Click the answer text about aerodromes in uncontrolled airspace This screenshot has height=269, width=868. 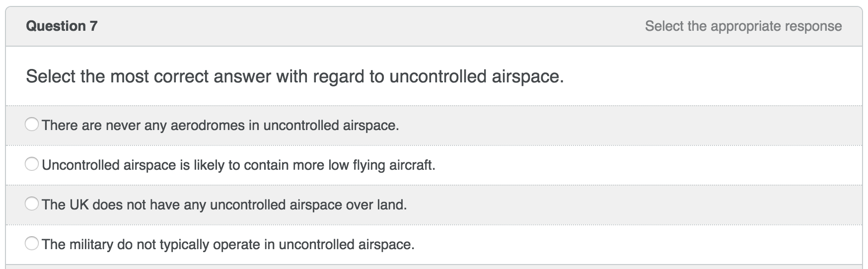click(220, 125)
